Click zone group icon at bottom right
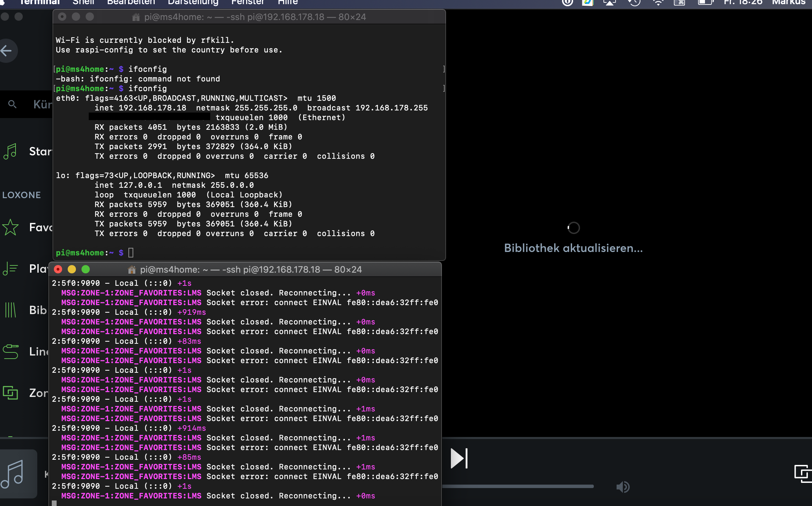Image resolution: width=812 pixels, height=506 pixels. tap(803, 473)
